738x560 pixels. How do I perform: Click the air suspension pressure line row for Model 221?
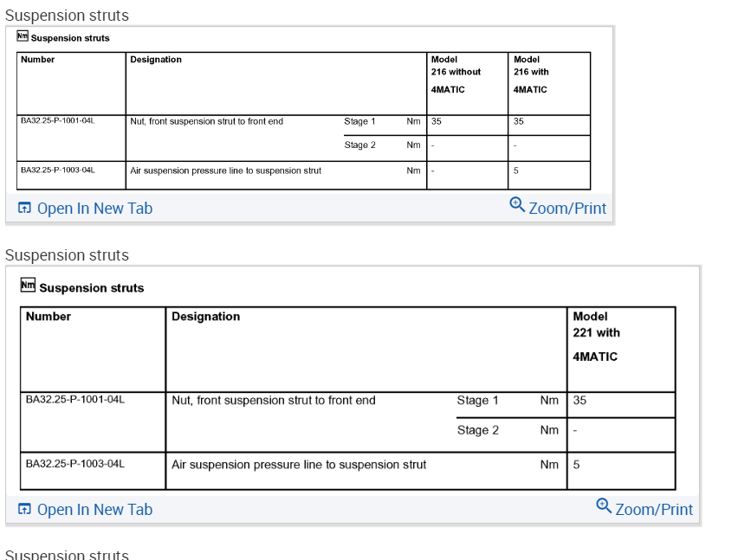[299, 465]
